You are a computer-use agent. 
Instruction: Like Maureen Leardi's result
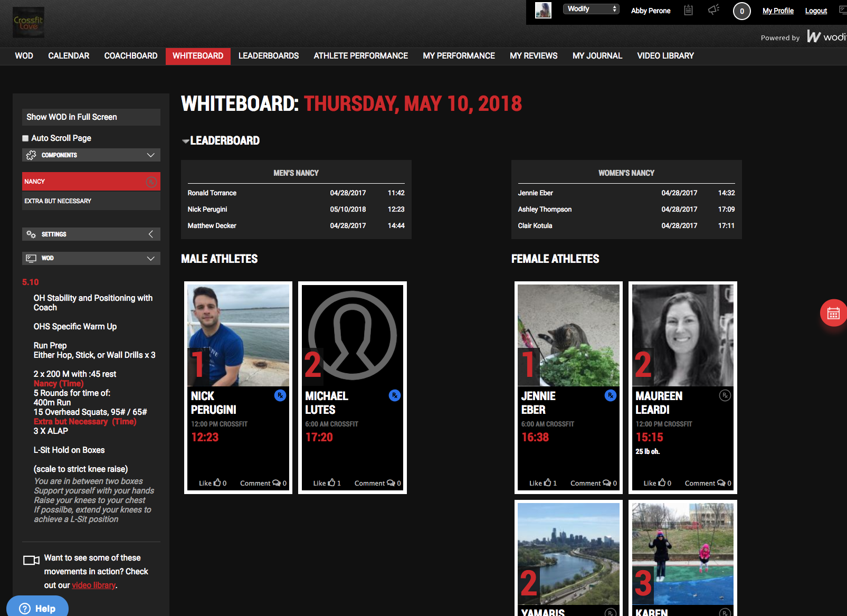coord(658,483)
